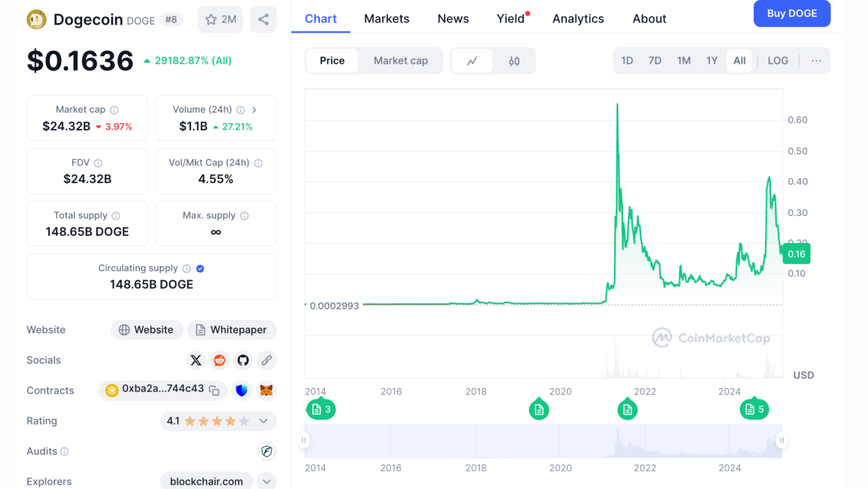The image size is (868, 489).
Task: Select Price chart mode
Action: (332, 61)
